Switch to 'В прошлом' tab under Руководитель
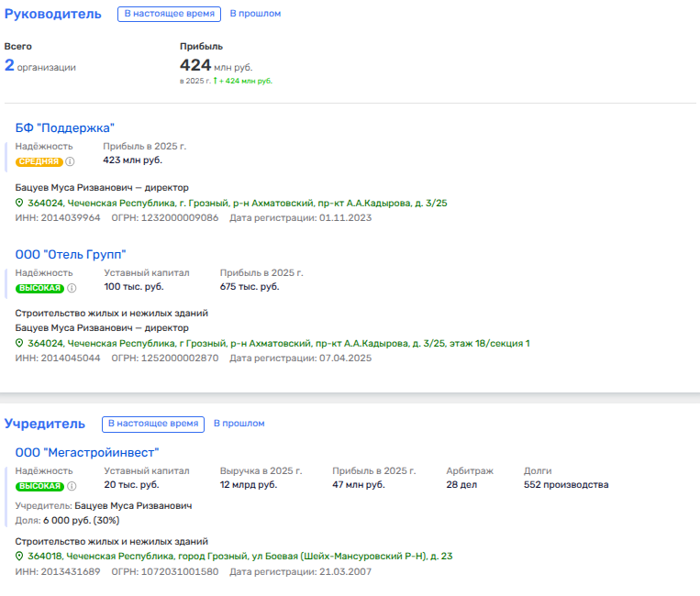 255,14
